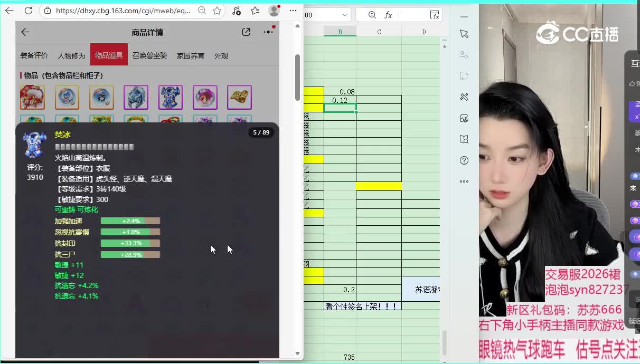Select the blue armor item with the purple border

171,98
